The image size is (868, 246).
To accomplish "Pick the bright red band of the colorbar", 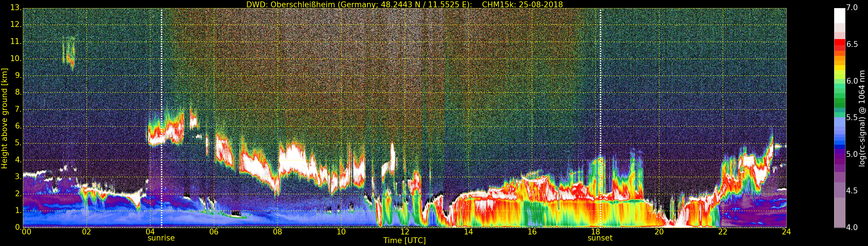I will pyautogui.click(x=839, y=43).
